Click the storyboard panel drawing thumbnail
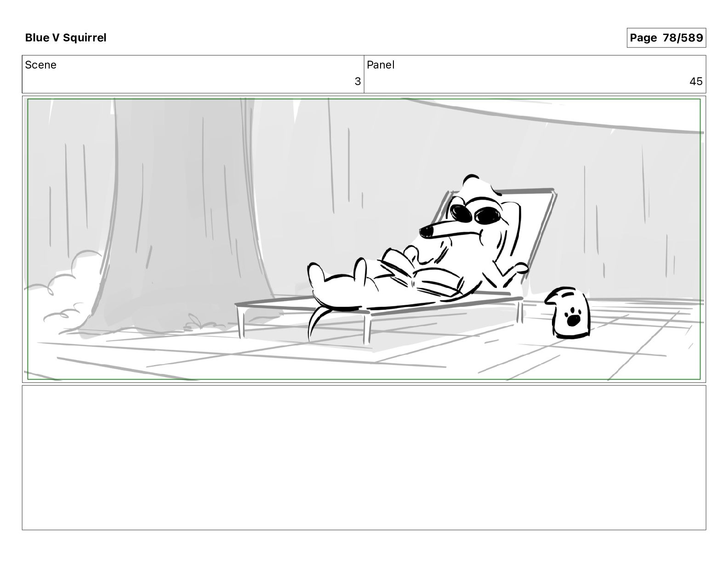This screenshot has height=563, width=728. tap(364, 239)
